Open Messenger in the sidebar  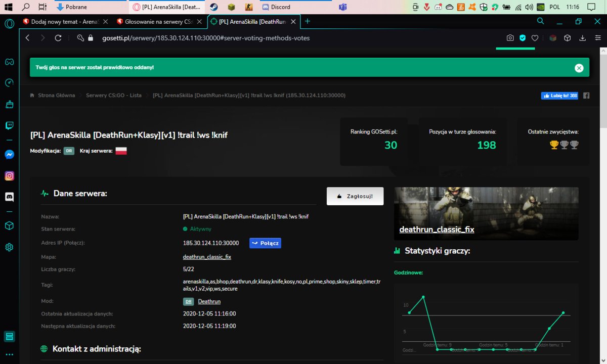click(x=9, y=155)
